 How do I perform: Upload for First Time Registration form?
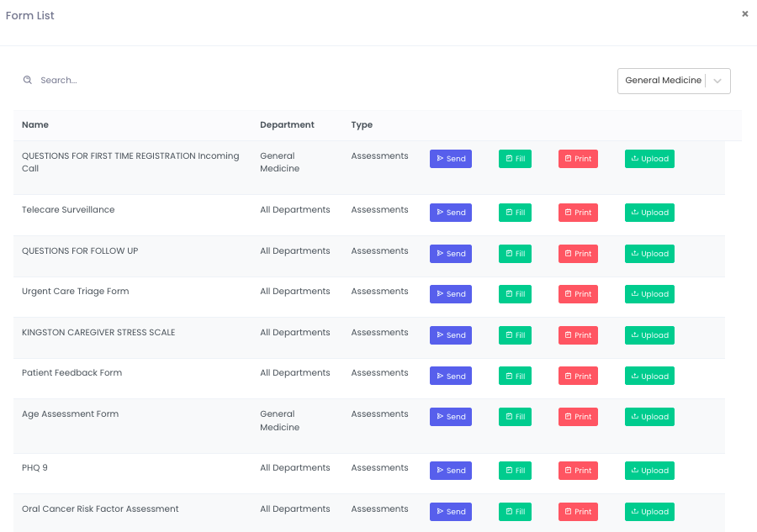(x=649, y=159)
